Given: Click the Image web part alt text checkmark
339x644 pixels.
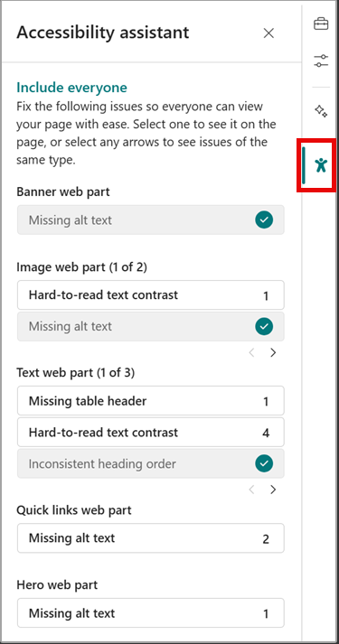Looking at the screenshot, I should pyautogui.click(x=264, y=327).
